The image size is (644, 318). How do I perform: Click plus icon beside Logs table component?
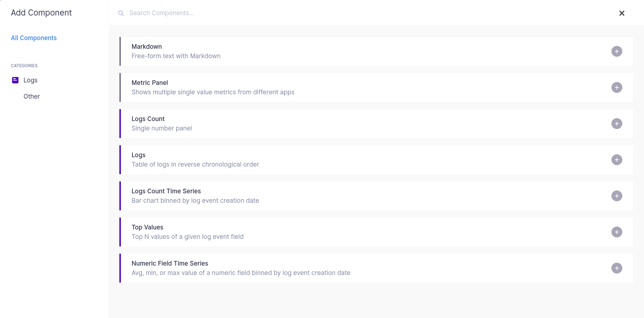coord(617,160)
